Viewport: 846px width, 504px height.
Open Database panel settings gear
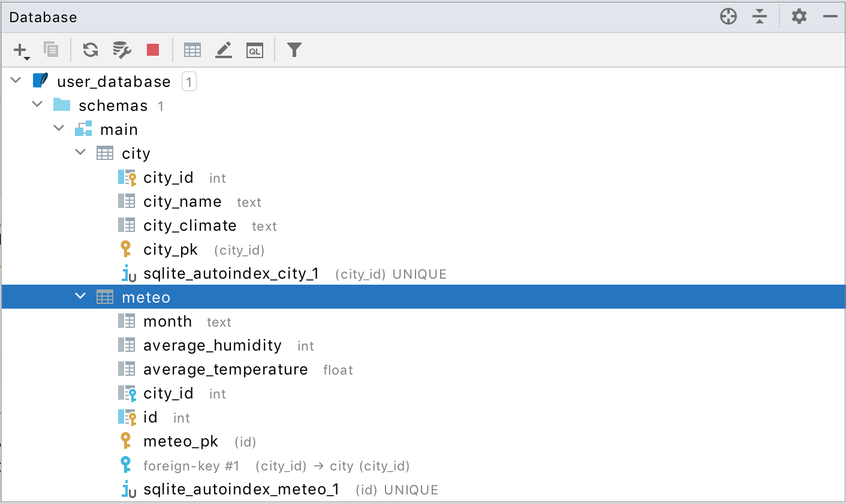coord(799,16)
